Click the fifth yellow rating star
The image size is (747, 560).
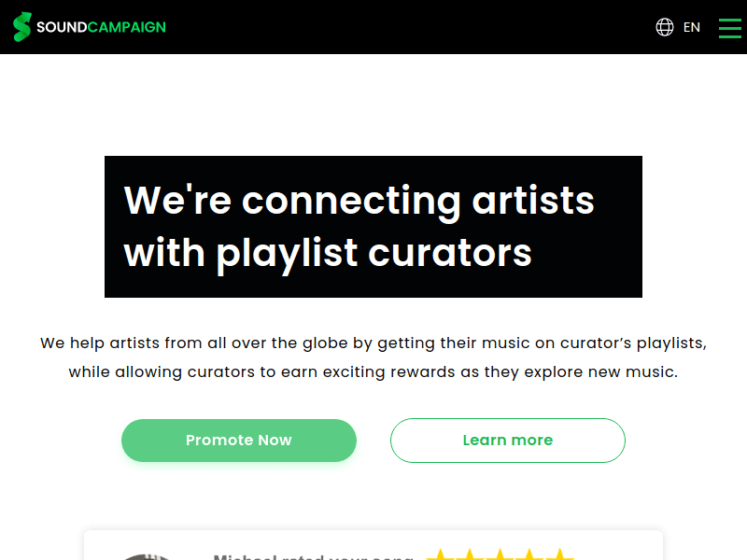pyautogui.click(x=559, y=556)
